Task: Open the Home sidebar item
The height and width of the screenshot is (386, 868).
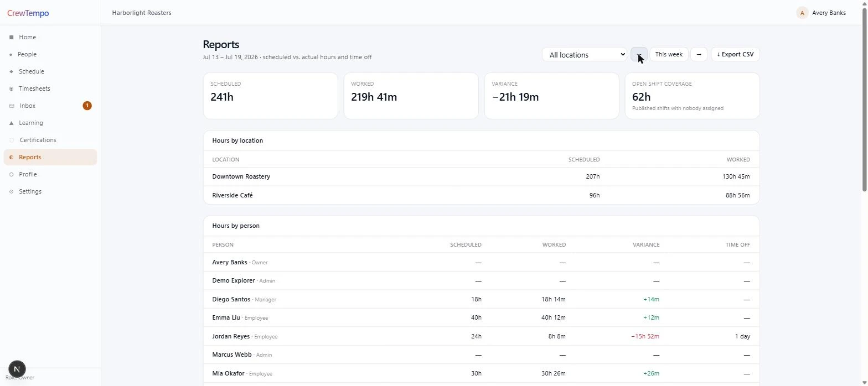Action: [x=50, y=37]
